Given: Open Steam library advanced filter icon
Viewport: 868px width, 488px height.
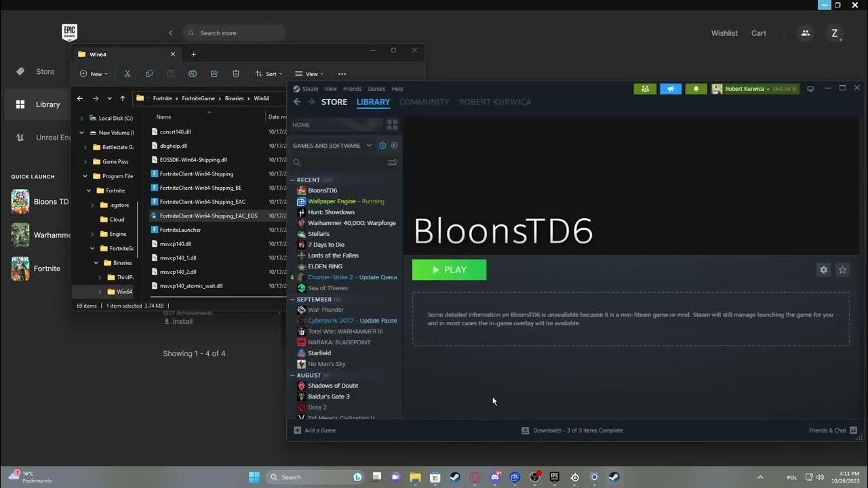Looking at the screenshot, I should pos(392,163).
